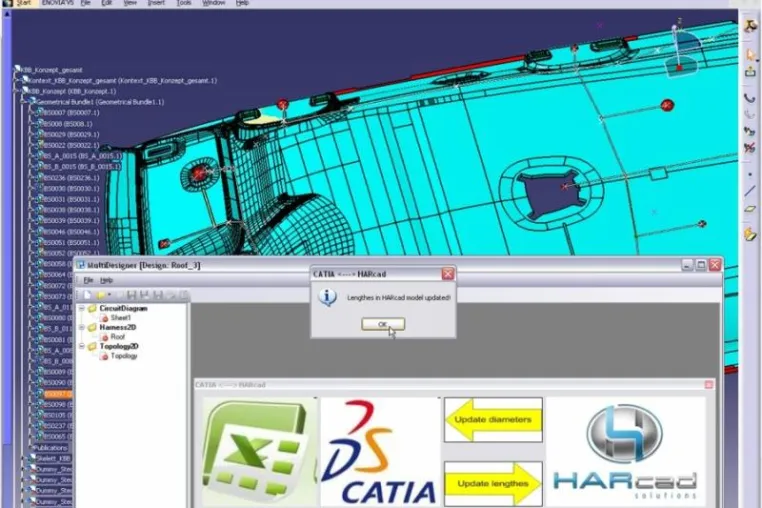Click red connector on roof's upper right
The height and width of the screenshot is (508, 762).
pyautogui.click(x=667, y=105)
